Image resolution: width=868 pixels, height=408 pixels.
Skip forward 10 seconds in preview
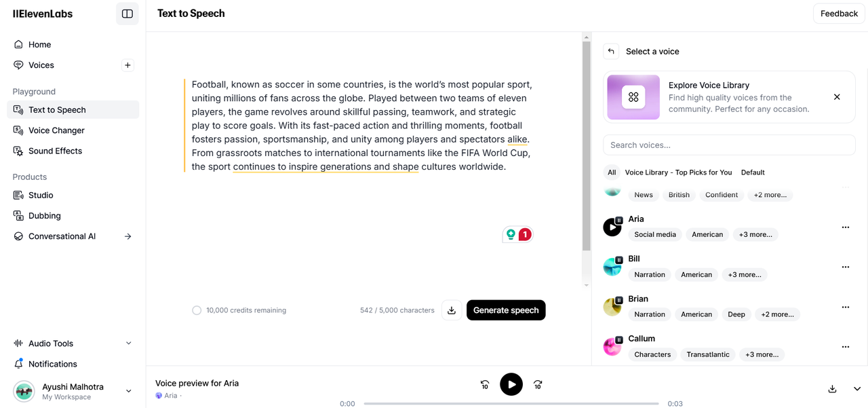coord(538,385)
